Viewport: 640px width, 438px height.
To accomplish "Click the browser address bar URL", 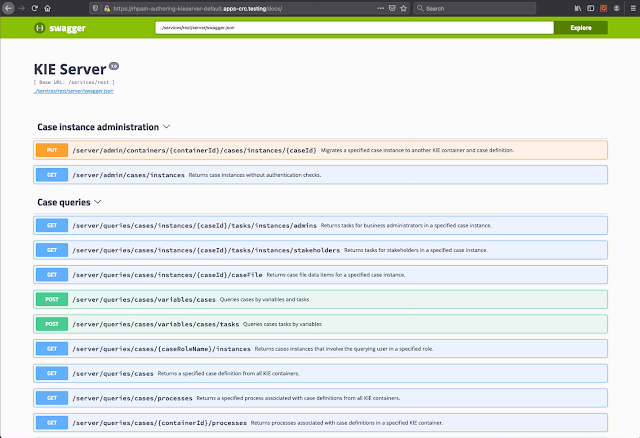I will (x=198, y=8).
